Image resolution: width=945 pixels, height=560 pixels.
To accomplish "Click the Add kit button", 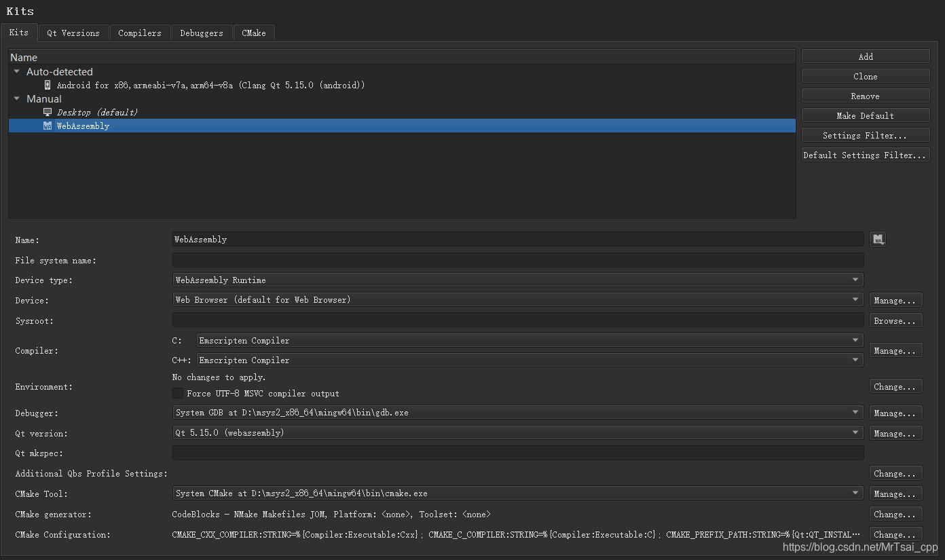I will click(866, 56).
